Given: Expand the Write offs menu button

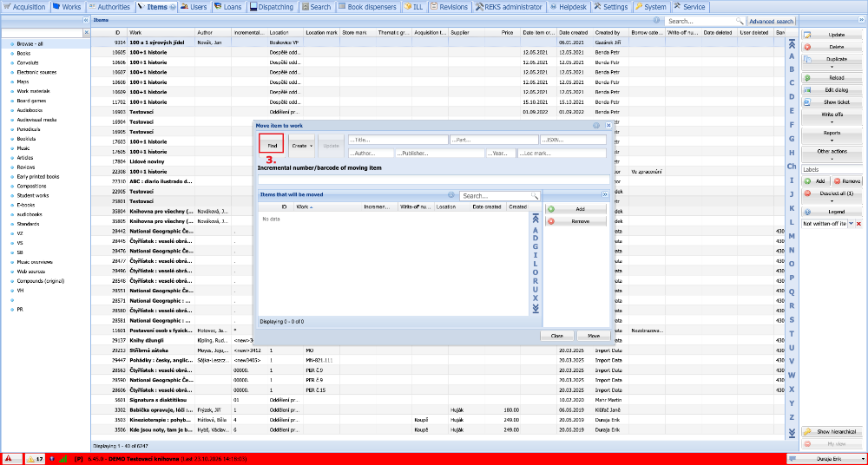Looking at the screenshot, I should coord(832,116).
